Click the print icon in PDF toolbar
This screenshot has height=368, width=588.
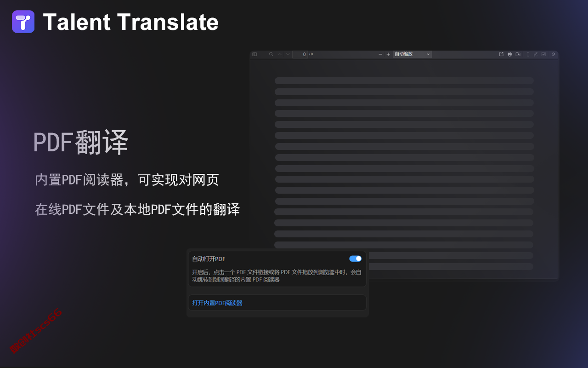point(509,54)
